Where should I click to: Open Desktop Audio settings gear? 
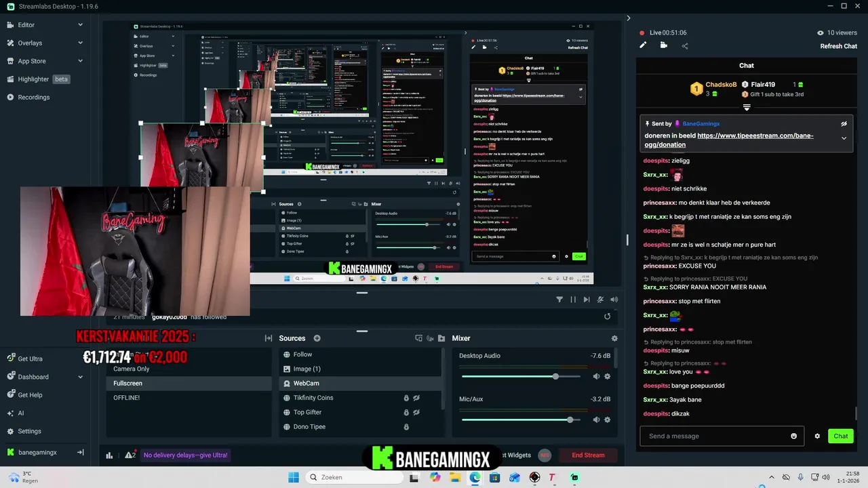click(607, 376)
